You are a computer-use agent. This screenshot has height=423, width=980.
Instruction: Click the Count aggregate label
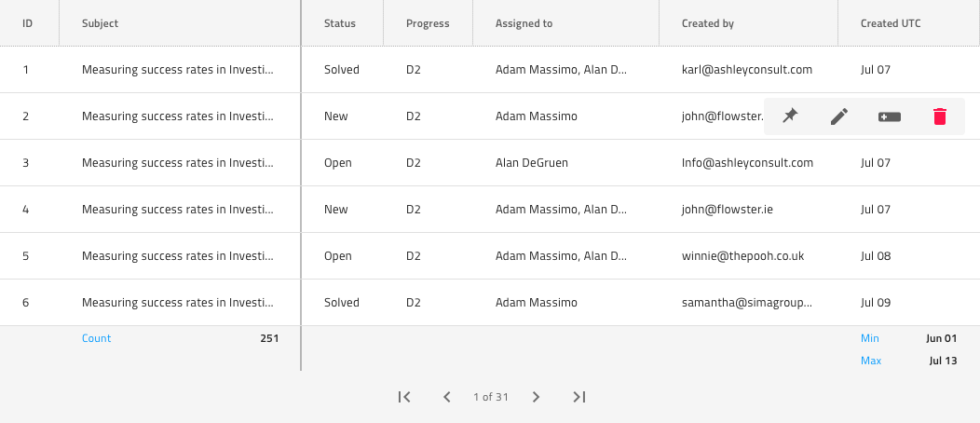click(96, 338)
